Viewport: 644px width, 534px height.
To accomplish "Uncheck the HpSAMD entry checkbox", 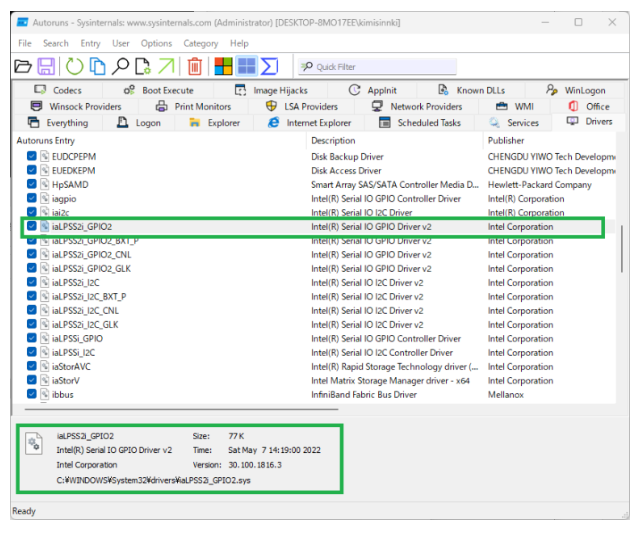I will coord(32,184).
